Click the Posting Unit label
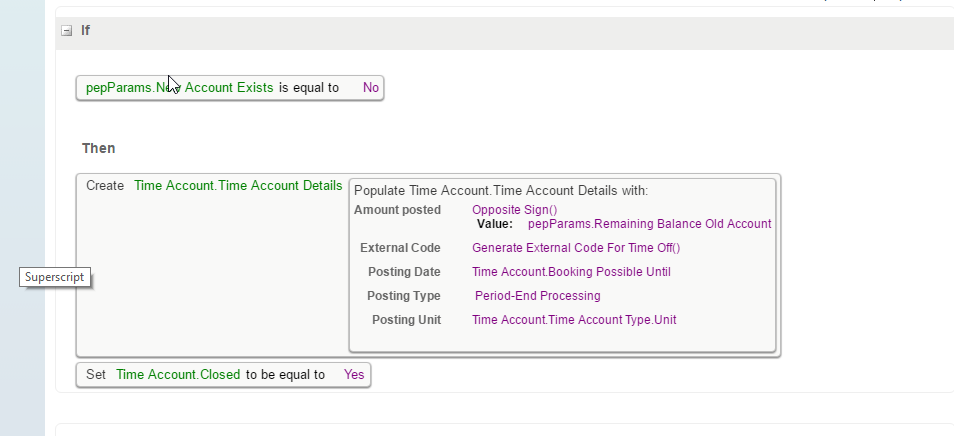The width and height of the screenshot is (954, 436). [x=406, y=320]
